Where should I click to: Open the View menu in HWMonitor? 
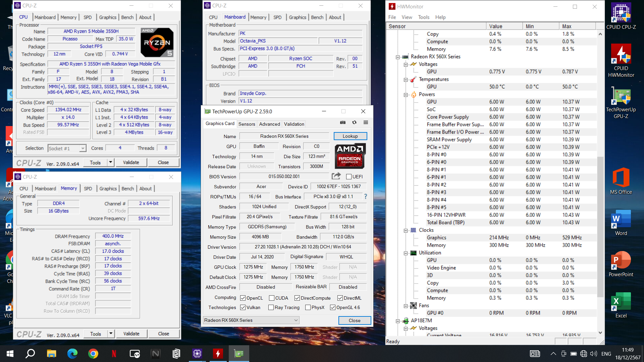click(x=407, y=17)
